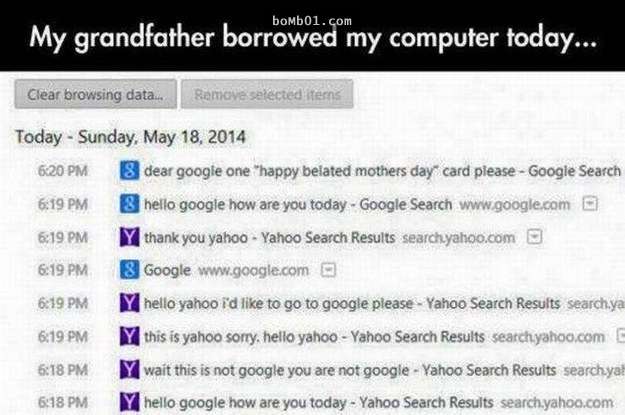625x415 pixels.
Task: Click favicon of the plain "Google" entry
Action: [128, 270]
